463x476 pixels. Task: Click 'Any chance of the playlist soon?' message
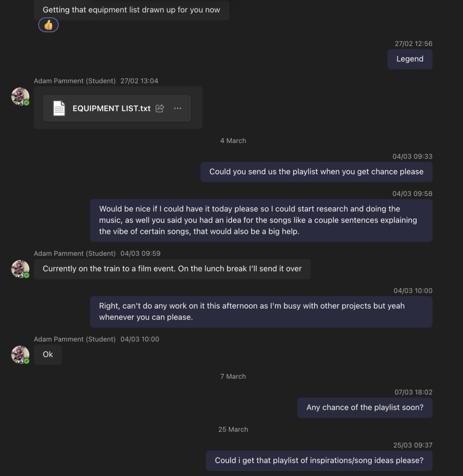pyautogui.click(x=365, y=407)
